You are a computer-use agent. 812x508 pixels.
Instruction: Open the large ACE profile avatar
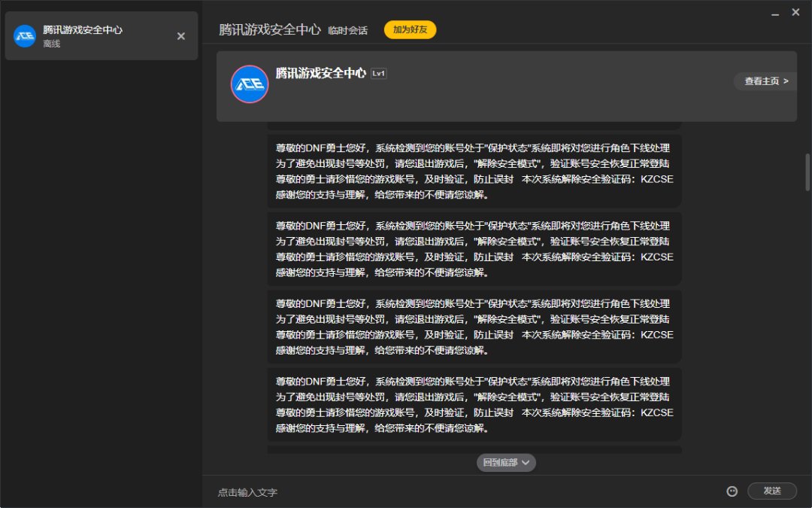point(250,84)
